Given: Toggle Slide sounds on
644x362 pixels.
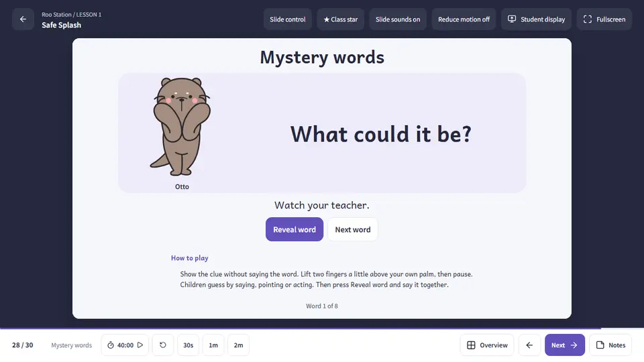Looking at the screenshot, I should (x=398, y=19).
